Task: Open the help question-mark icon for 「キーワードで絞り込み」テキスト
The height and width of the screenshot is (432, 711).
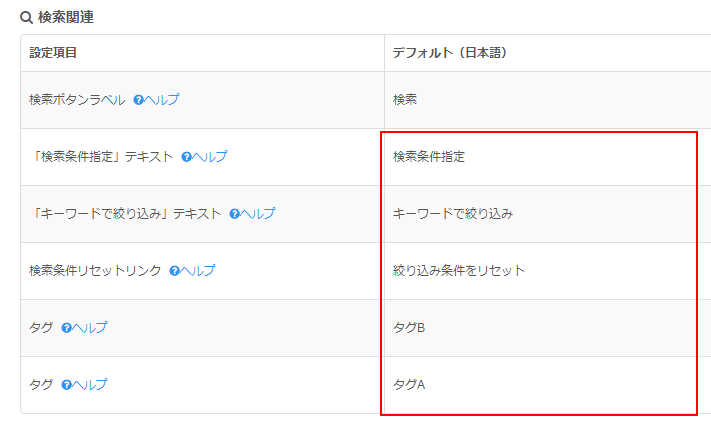Action: (234, 214)
